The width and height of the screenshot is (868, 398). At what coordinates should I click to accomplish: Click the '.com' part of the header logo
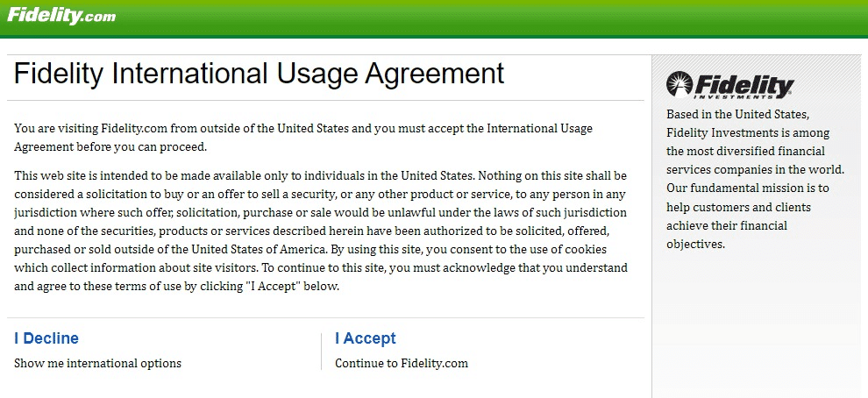[100, 18]
